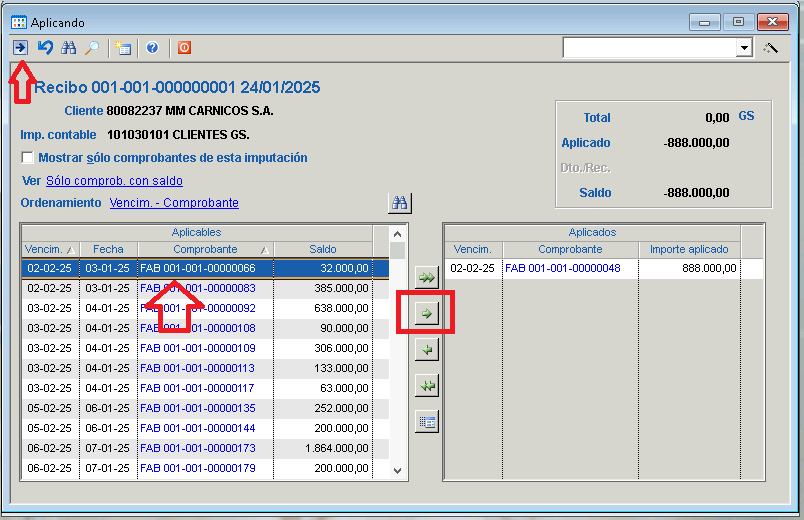Image resolution: width=804 pixels, height=520 pixels.
Task: Apply all documents with double right arrow
Action: (x=428, y=277)
